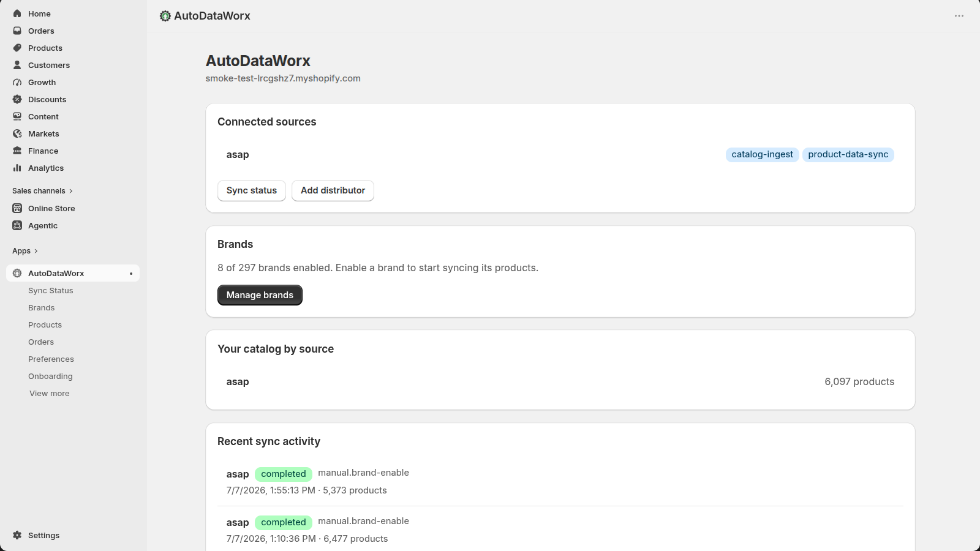Open Onboarding under AutoDataWorx

click(x=50, y=377)
